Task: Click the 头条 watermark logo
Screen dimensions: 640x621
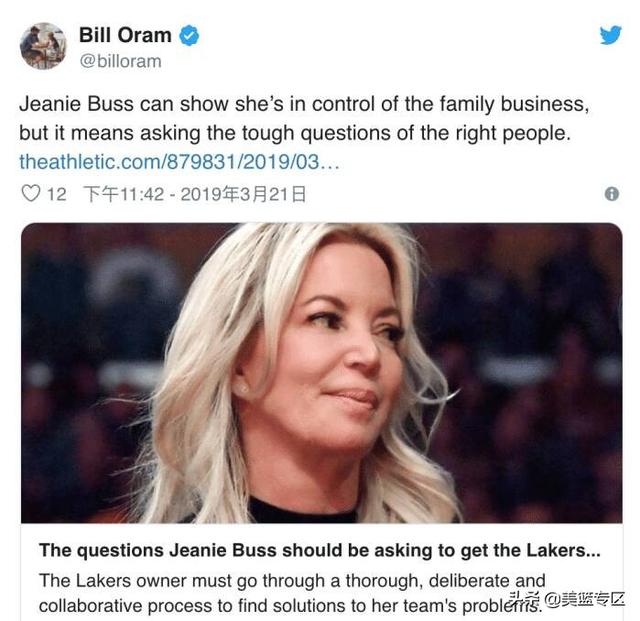Action: [526, 599]
